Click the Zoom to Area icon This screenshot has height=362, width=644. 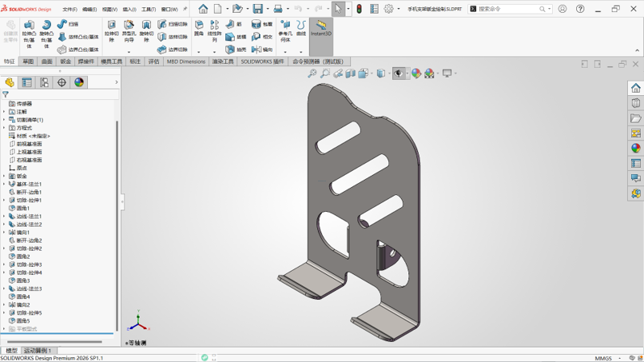325,74
